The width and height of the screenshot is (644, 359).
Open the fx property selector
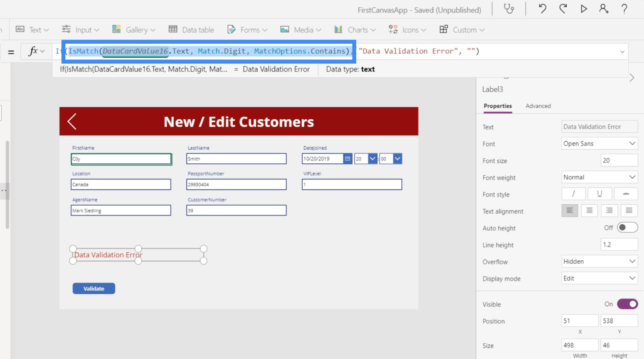coord(37,51)
